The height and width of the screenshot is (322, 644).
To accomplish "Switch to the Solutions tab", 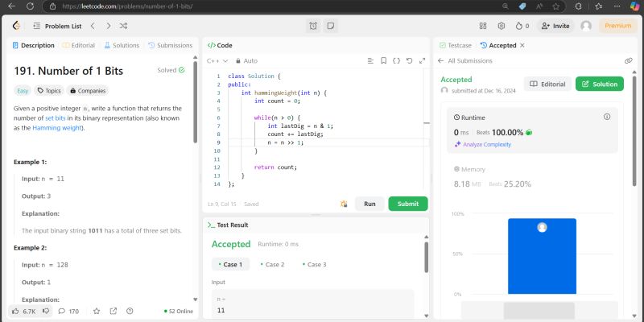I will (x=122, y=45).
